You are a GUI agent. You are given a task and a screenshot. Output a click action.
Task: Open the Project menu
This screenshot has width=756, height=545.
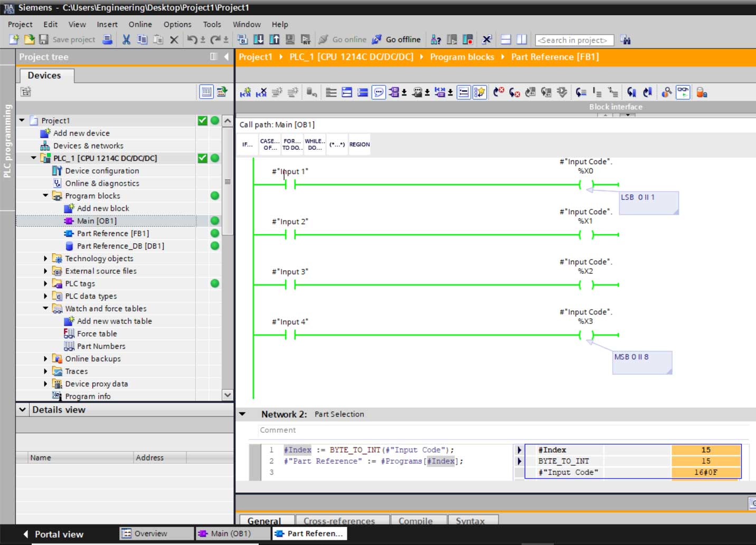point(20,24)
